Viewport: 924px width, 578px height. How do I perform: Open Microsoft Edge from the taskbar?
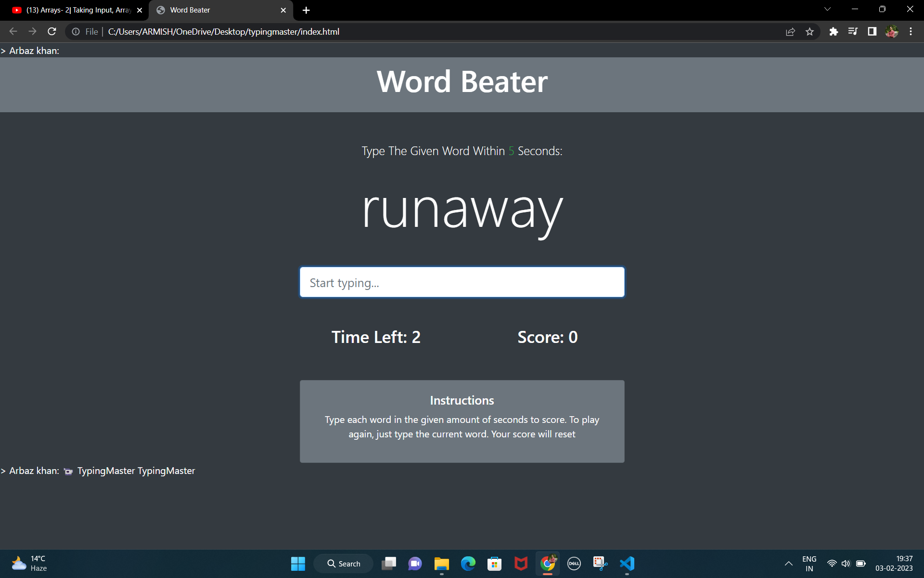(x=468, y=563)
